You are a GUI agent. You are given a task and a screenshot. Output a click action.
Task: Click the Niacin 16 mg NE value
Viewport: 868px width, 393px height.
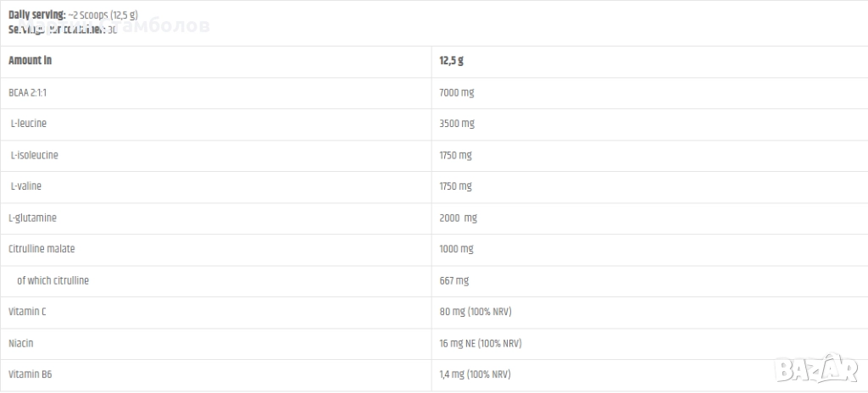point(480,343)
